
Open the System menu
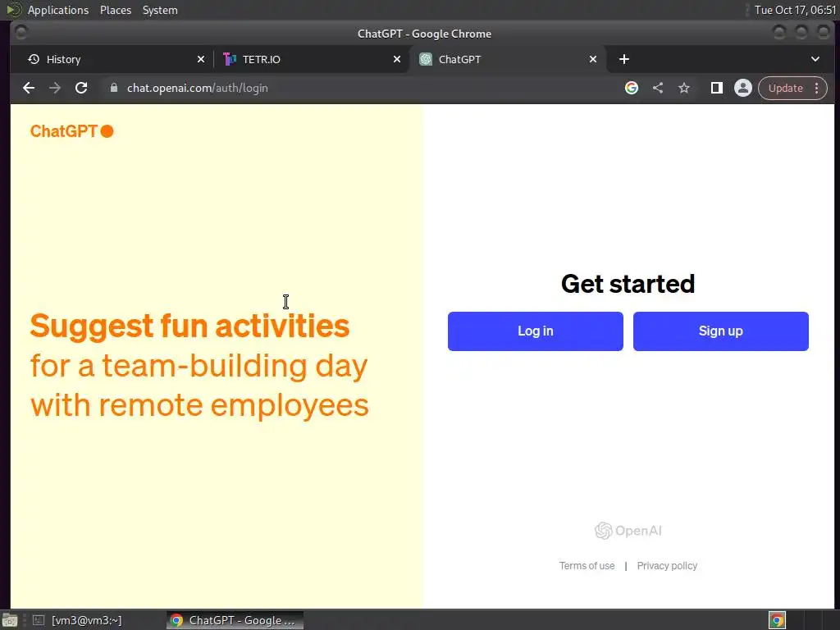[x=160, y=10]
